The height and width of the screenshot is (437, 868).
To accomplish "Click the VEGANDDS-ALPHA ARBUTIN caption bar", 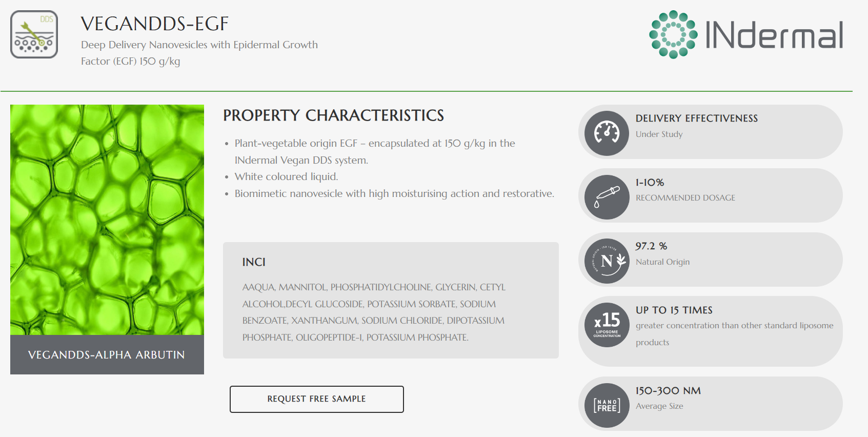I will [107, 355].
